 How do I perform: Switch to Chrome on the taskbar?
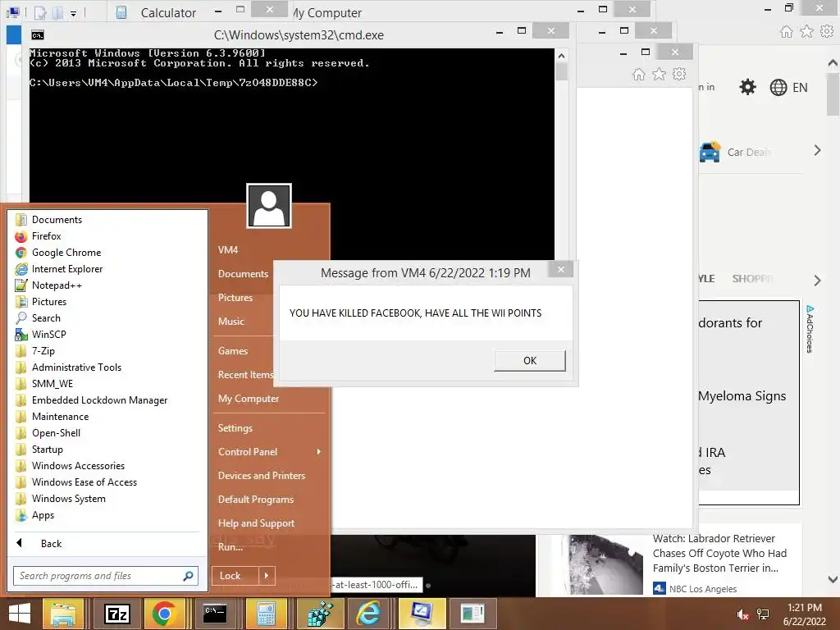164,614
